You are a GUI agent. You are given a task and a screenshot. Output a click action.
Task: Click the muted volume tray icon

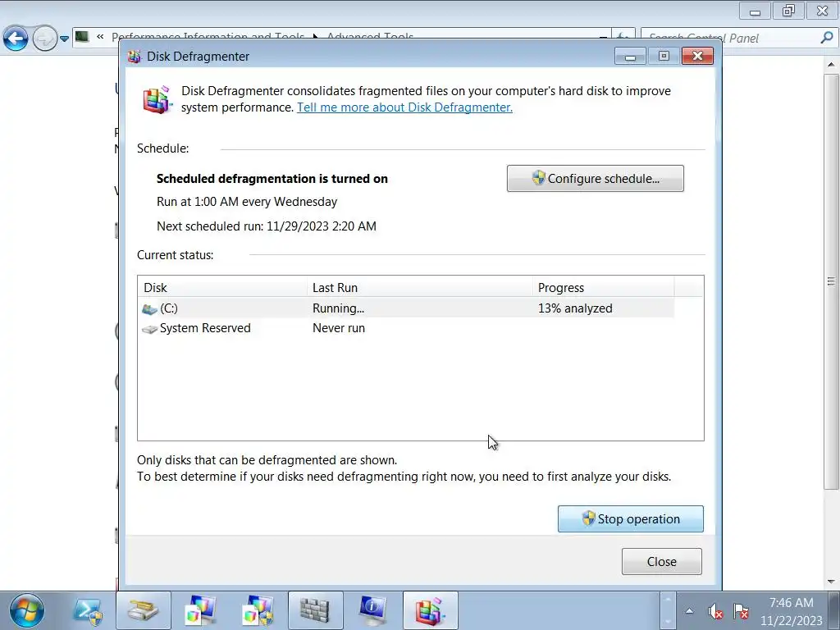(x=715, y=611)
